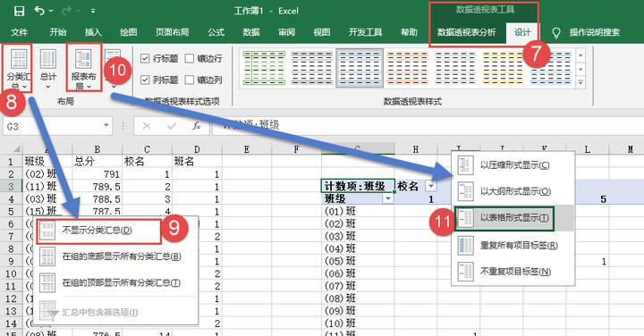Image resolution: width=644 pixels, height=336 pixels.
Task: Open the 分类汇总 dropdown button
Action: point(19,69)
